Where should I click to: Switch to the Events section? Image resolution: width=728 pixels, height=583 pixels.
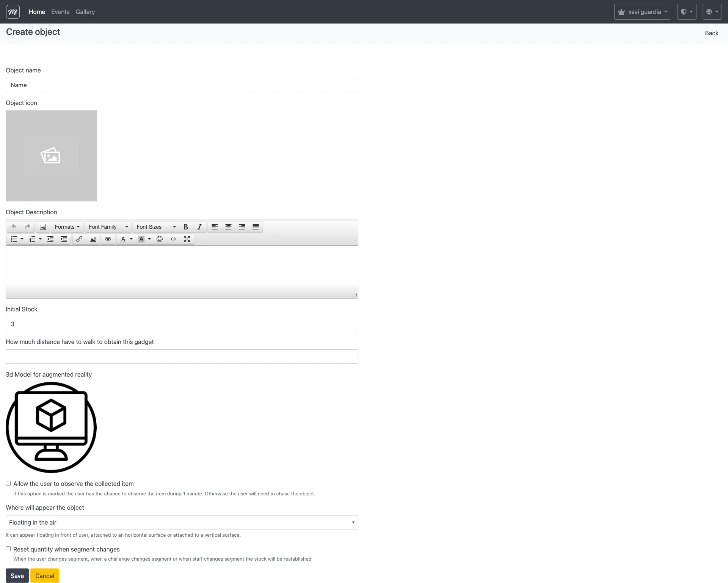(x=60, y=12)
